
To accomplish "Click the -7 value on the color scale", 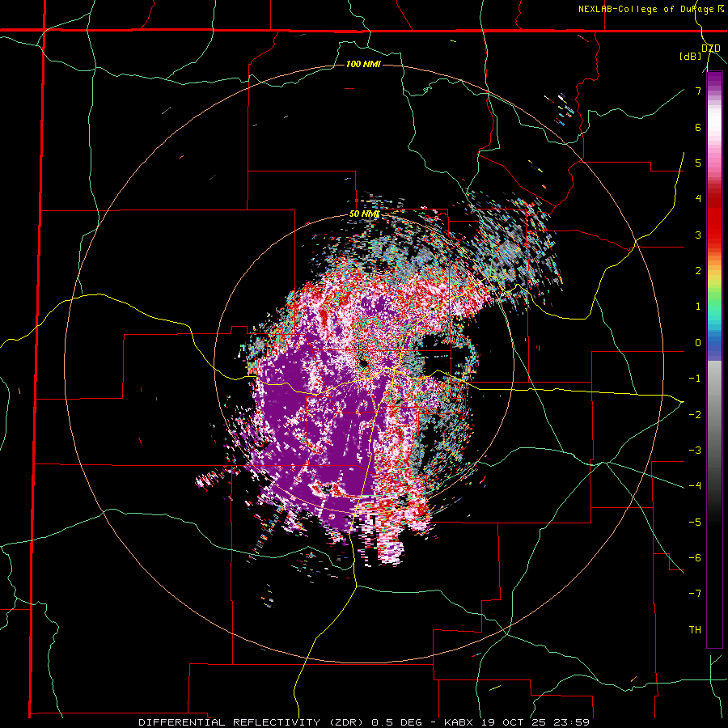I will coord(695,594).
